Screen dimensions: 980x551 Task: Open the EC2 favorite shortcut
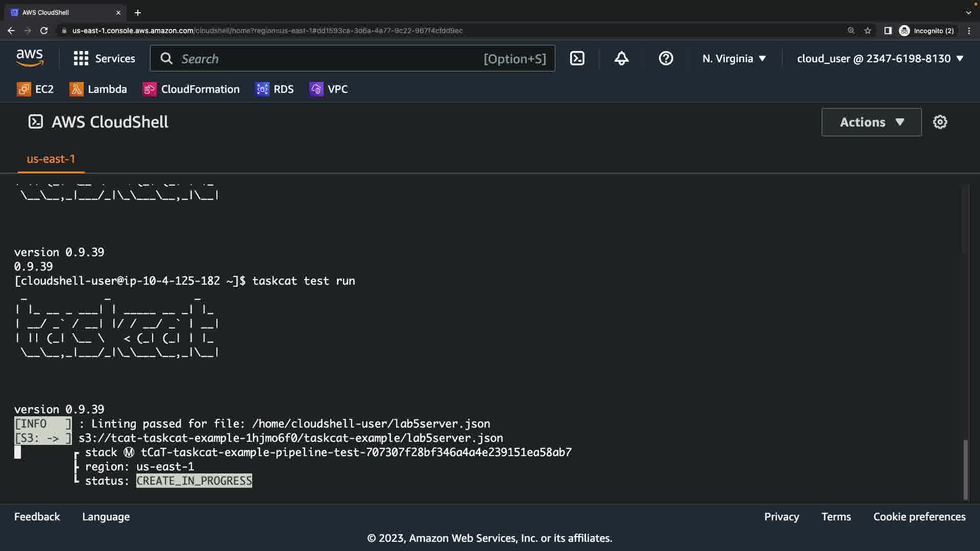(x=35, y=89)
